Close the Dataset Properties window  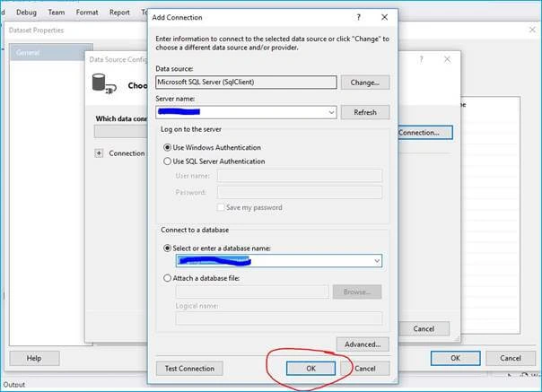click(532, 30)
